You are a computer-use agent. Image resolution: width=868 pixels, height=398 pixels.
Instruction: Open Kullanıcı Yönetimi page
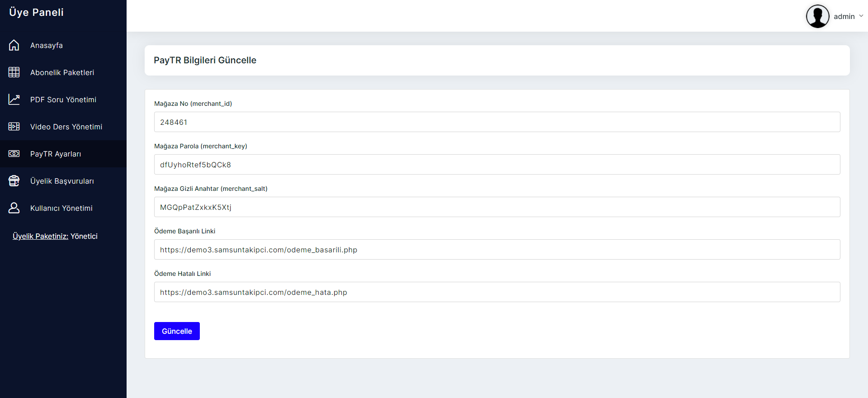(63, 208)
